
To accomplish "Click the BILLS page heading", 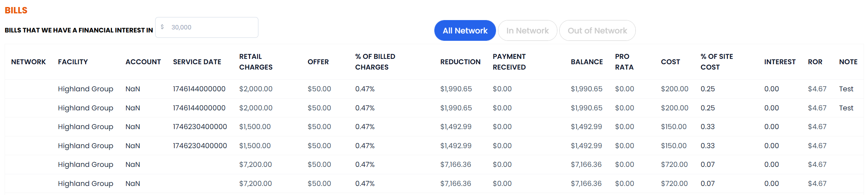I will (x=15, y=10).
